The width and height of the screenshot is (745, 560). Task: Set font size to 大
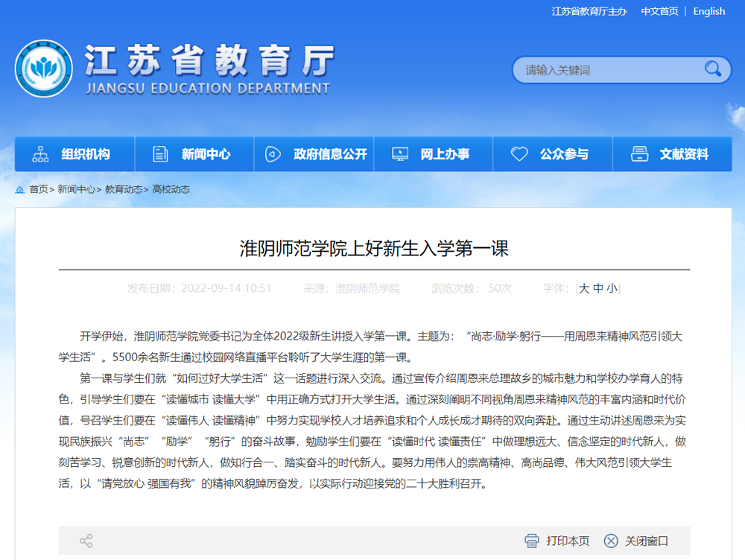click(584, 288)
